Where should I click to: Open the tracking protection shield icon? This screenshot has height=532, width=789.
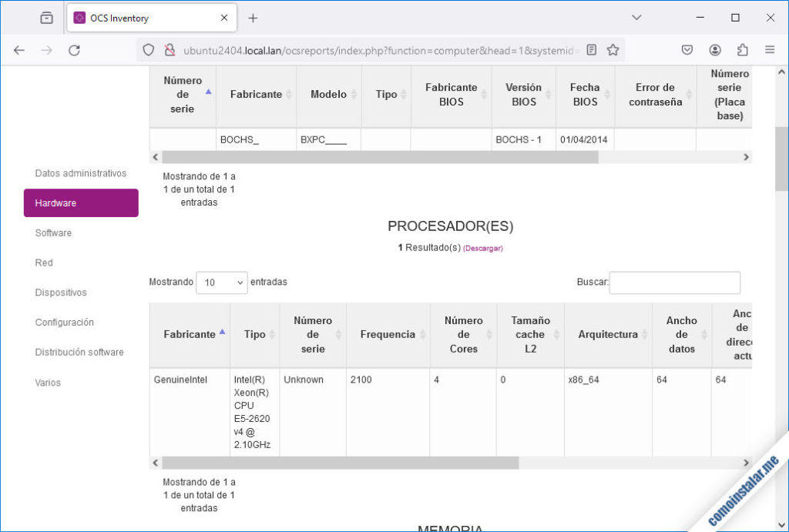tap(146, 49)
